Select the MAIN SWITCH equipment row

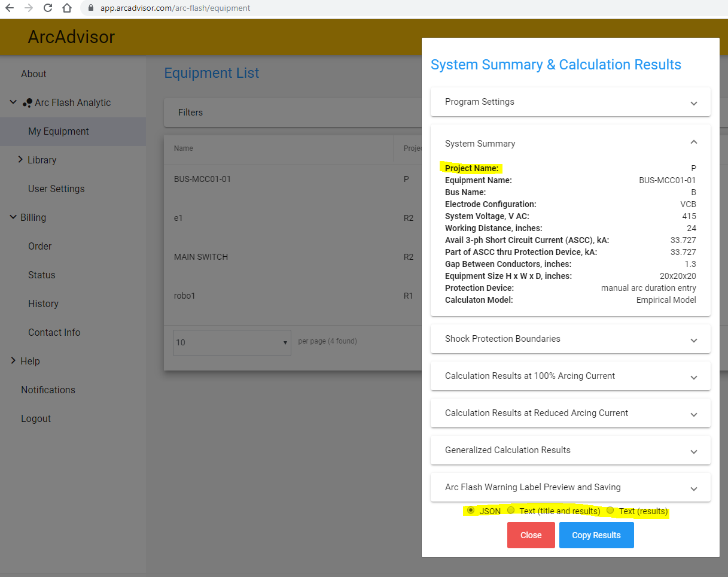(x=293, y=257)
